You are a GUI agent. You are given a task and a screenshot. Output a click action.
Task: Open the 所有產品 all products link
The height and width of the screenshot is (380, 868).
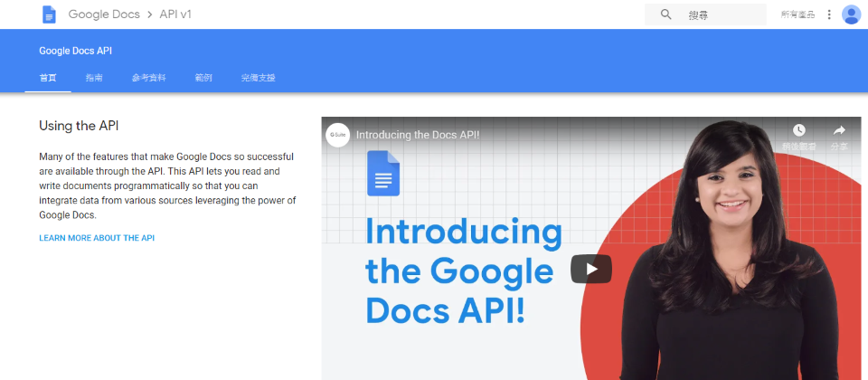pyautogui.click(x=797, y=15)
